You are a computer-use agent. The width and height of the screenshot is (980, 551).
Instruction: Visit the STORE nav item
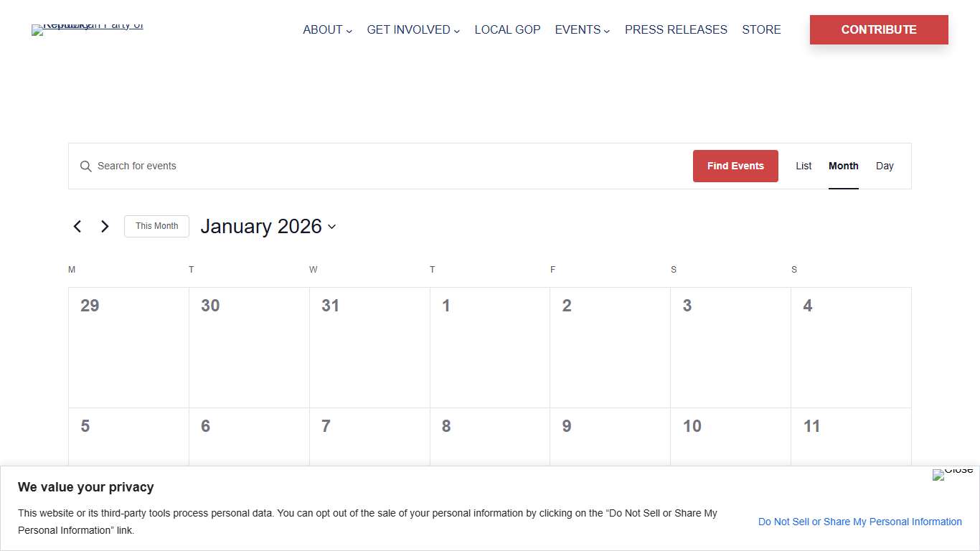click(x=761, y=29)
